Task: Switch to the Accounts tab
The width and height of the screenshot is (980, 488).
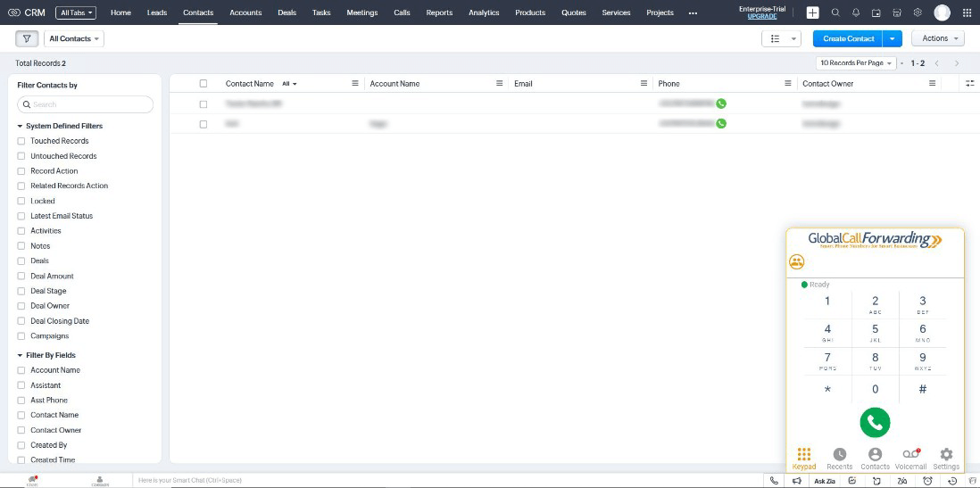Action: (x=245, y=12)
